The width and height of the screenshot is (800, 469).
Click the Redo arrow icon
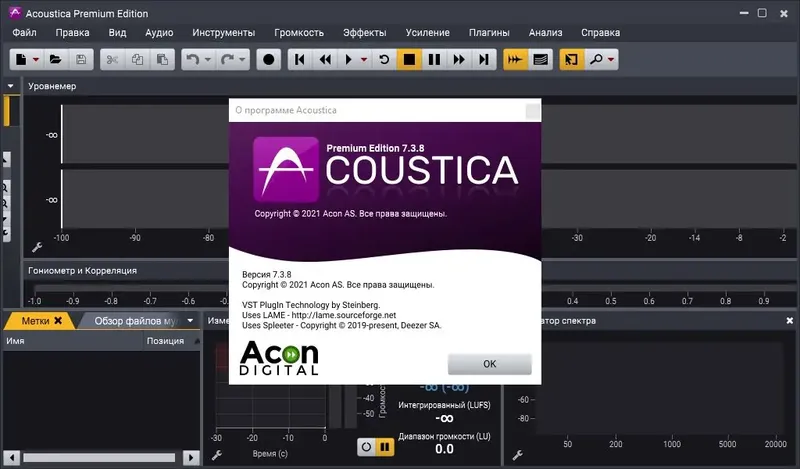227,60
